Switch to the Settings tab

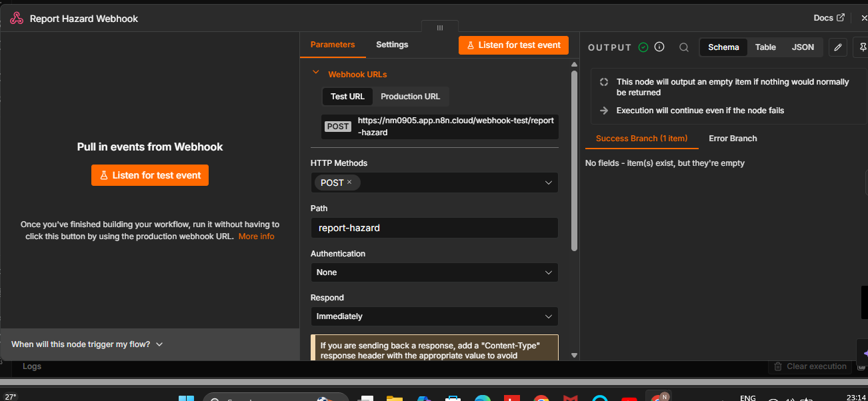[x=392, y=45]
